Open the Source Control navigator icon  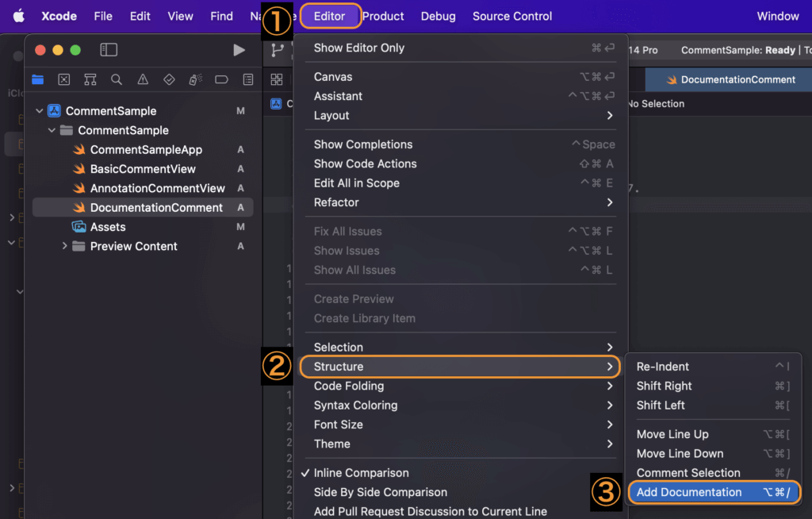[64, 79]
